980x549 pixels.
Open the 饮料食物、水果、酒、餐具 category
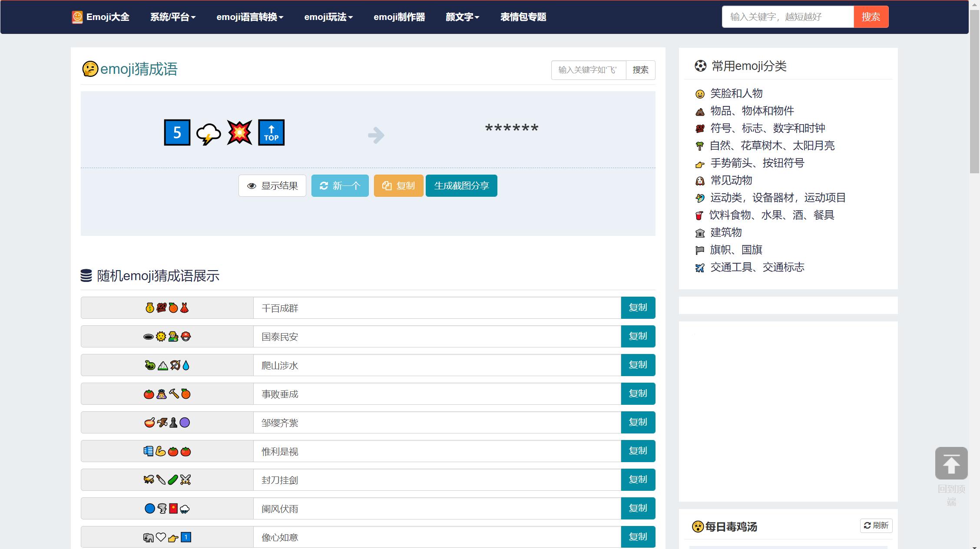(x=772, y=215)
